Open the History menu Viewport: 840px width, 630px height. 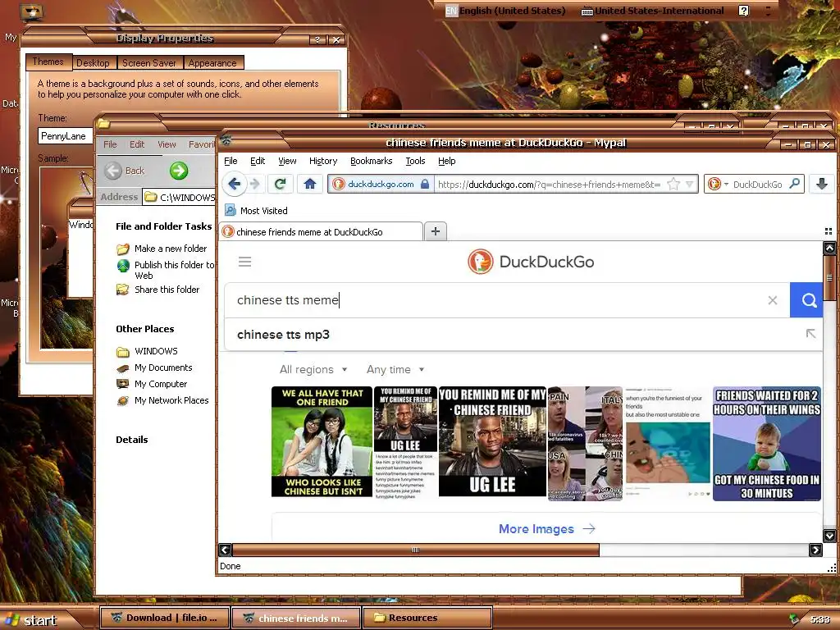point(323,161)
